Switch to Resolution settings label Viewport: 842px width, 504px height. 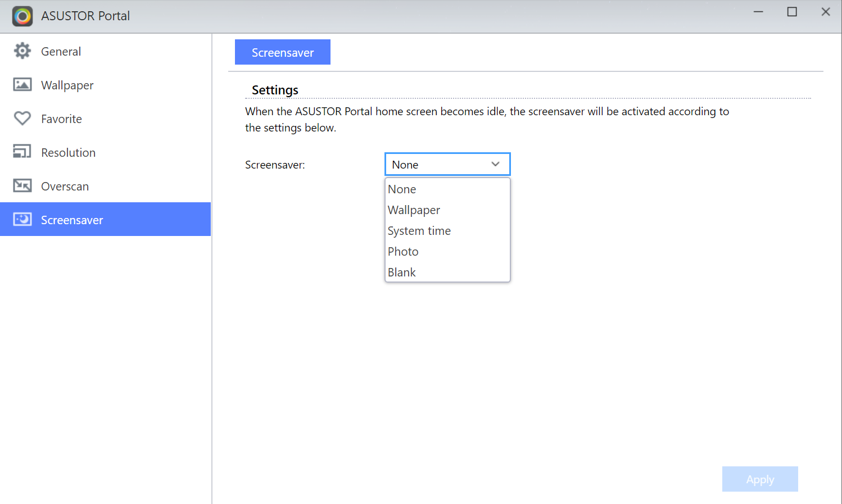(68, 152)
